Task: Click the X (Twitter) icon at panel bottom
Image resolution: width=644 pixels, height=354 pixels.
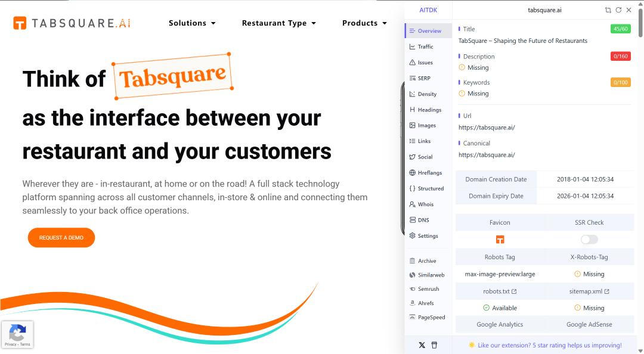Action: [422, 346]
